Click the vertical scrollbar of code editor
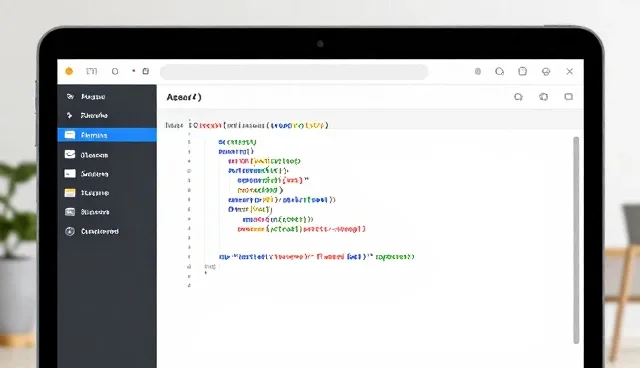 click(576, 240)
